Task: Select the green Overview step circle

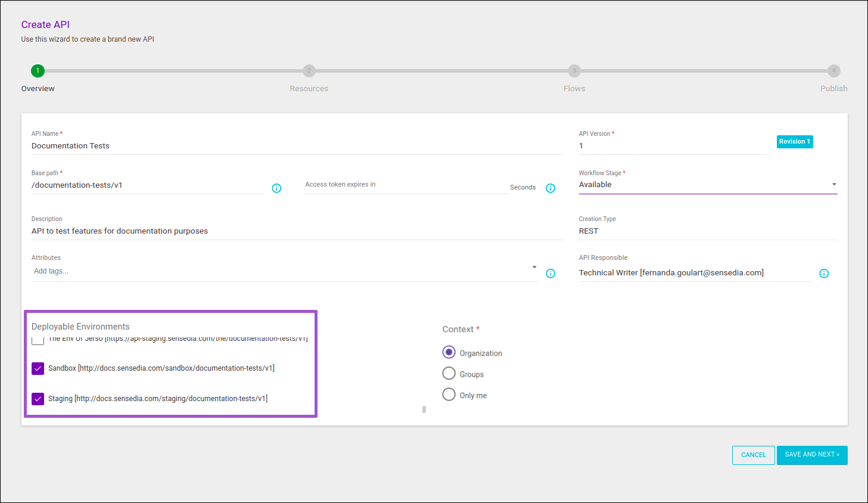Action: click(38, 70)
